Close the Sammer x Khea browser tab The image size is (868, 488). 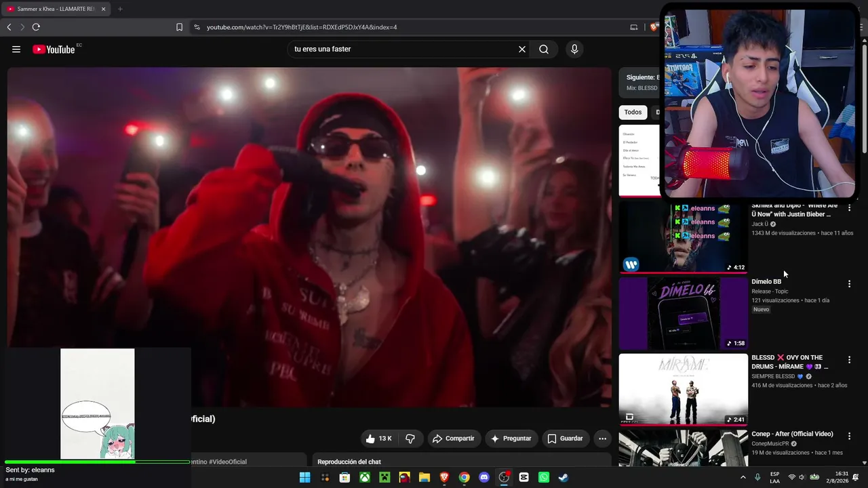(103, 9)
